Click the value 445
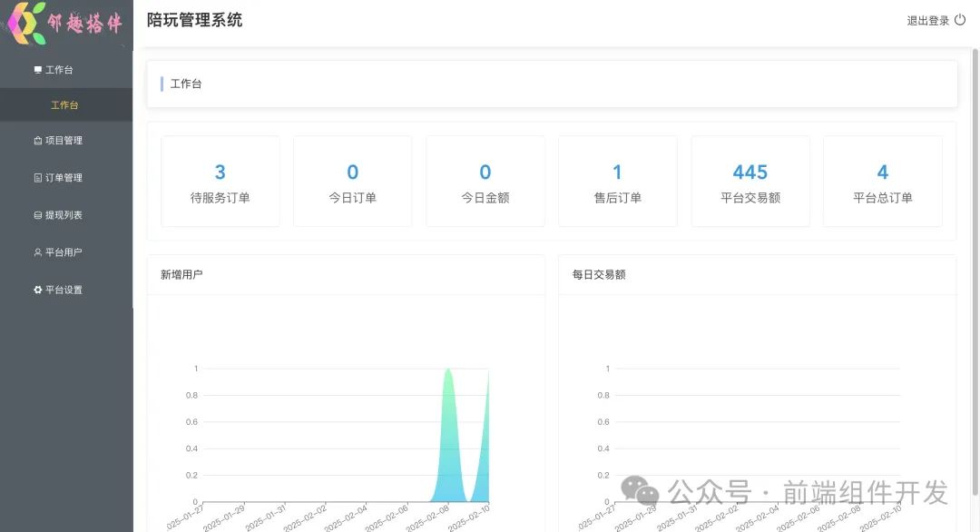The height and width of the screenshot is (532, 980). click(750, 172)
